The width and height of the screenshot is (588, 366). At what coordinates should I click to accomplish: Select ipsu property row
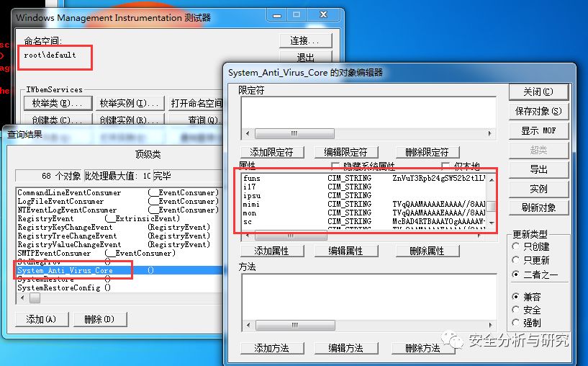(363, 195)
